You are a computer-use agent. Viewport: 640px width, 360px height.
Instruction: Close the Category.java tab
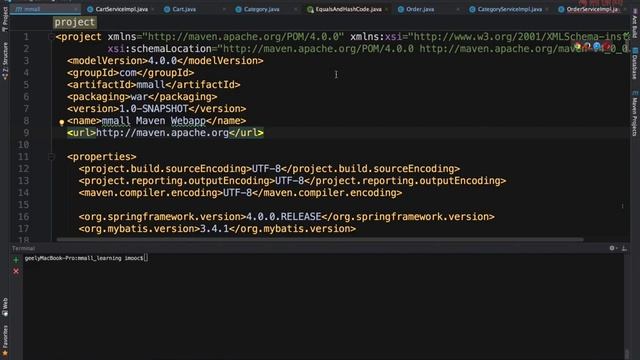(x=296, y=9)
